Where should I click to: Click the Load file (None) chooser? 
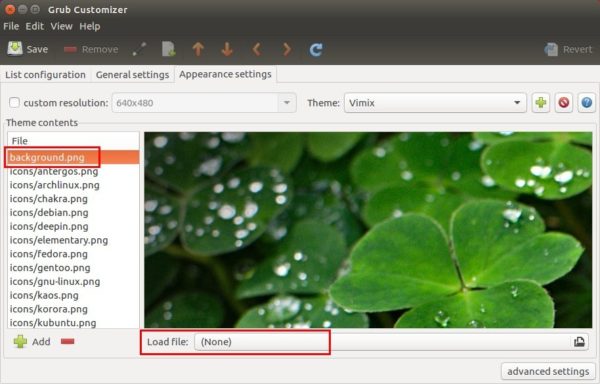click(391, 342)
